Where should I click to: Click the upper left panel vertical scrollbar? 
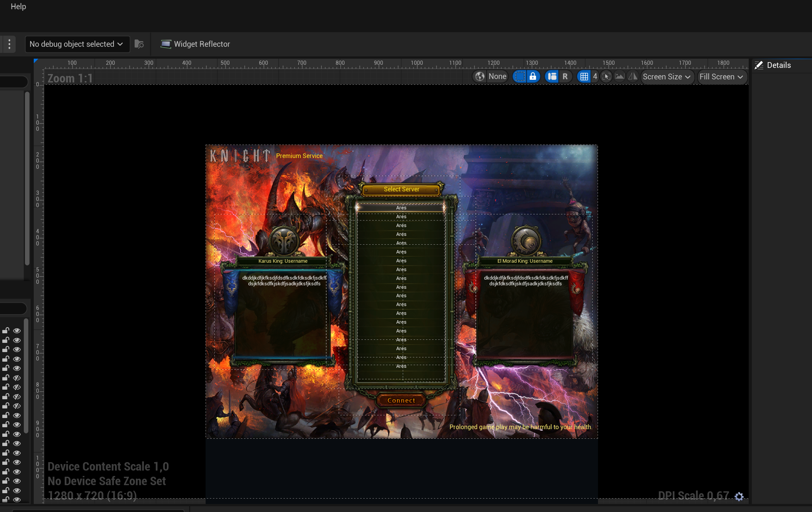(x=27, y=178)
